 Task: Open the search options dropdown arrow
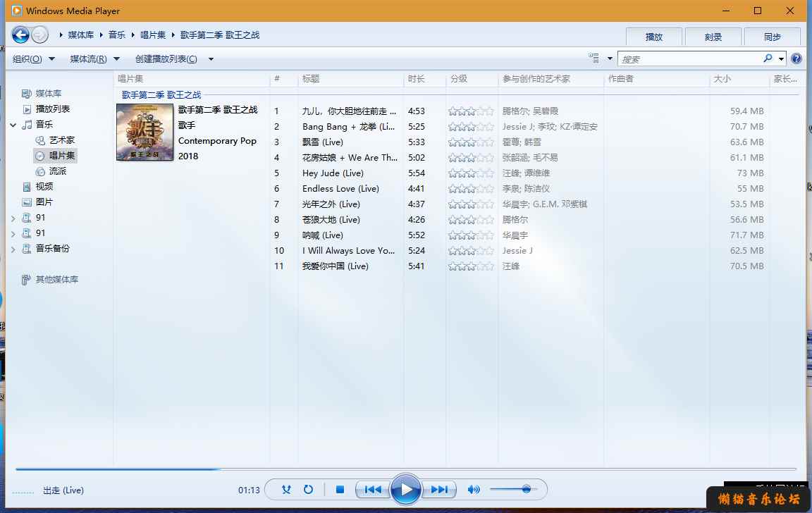pos(781,58)
